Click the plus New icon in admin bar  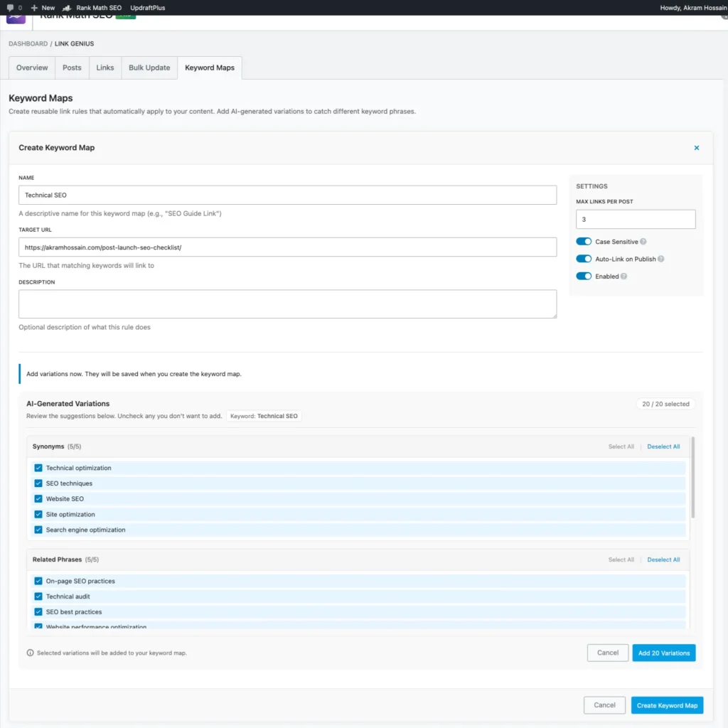(x=34, y=8)
